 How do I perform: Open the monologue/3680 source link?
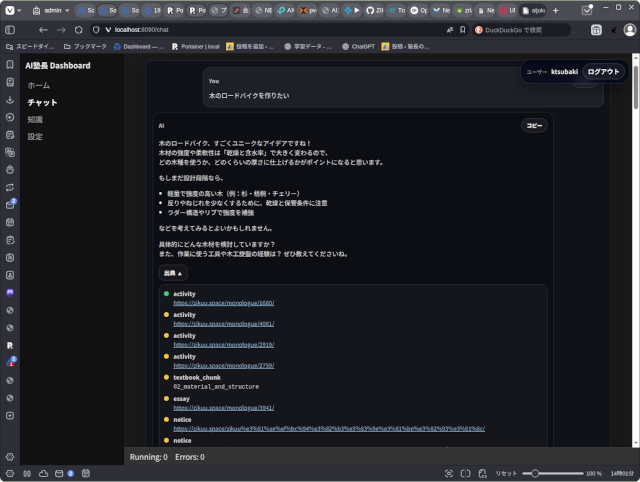(x=223, y=302)
